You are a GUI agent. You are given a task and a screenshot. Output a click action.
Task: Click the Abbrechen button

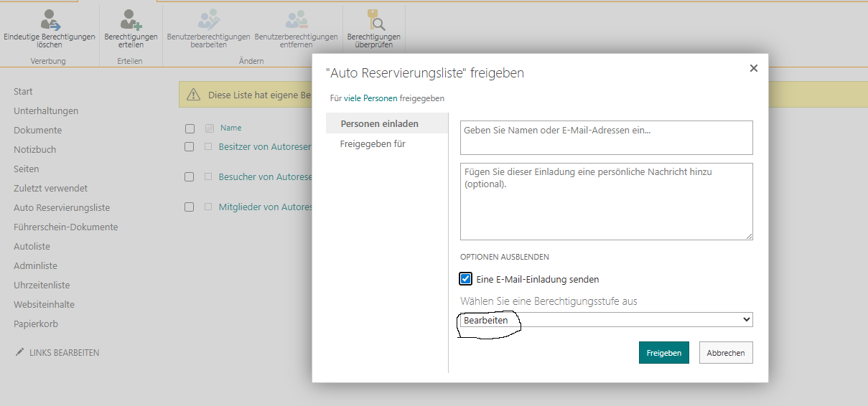(726, 353)
